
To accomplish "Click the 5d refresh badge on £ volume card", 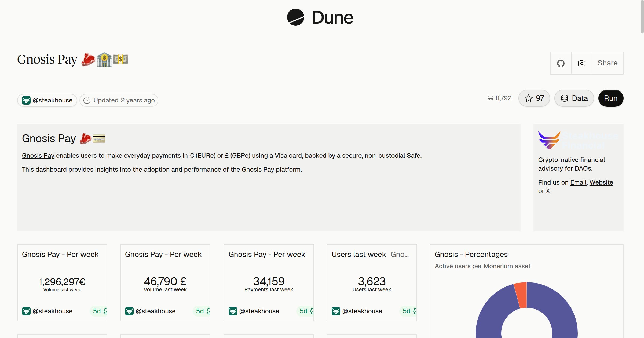I will coord(202,311).
